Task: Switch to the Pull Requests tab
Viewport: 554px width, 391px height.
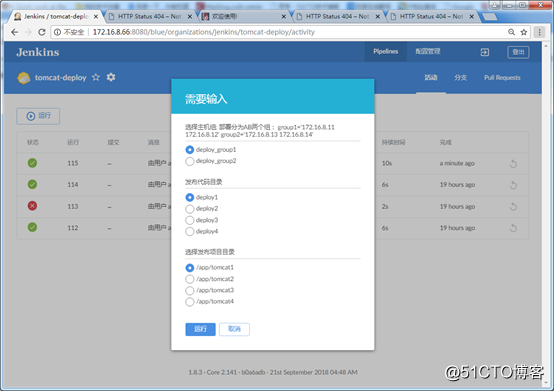Action: point(502,78)
